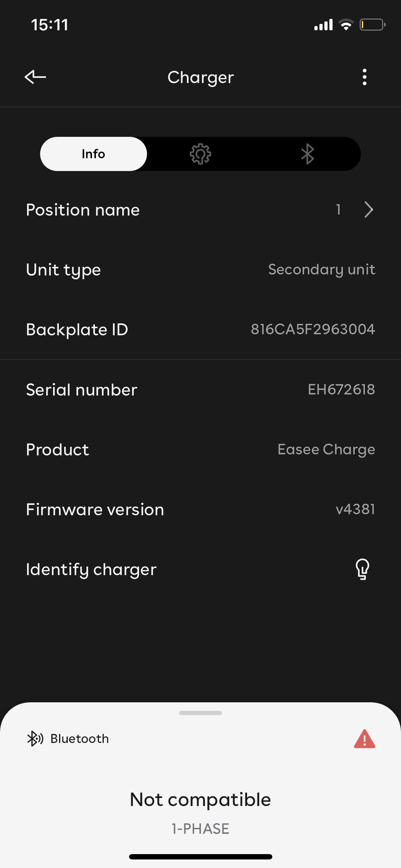
Task: Tap the Identify charger label
Action: pyautogui.click(x=91, y=569)
